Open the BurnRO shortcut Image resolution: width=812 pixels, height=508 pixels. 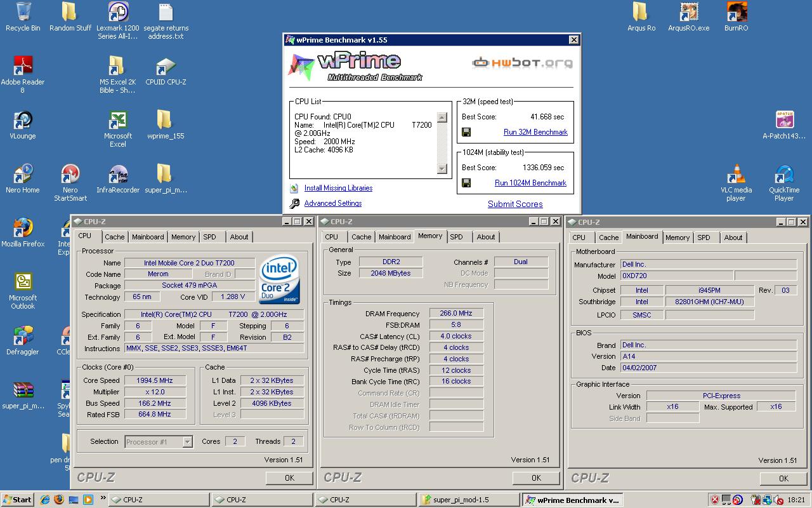736,17
